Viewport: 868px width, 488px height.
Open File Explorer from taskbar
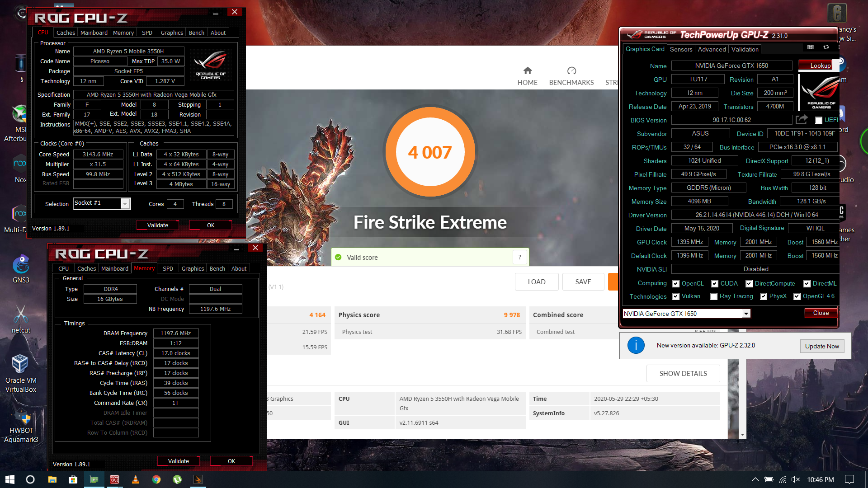[x=52, y=479]
